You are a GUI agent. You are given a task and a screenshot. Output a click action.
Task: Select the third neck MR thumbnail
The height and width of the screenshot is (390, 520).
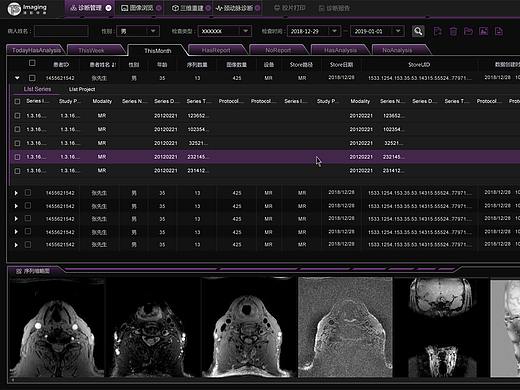tap(249, 327)
